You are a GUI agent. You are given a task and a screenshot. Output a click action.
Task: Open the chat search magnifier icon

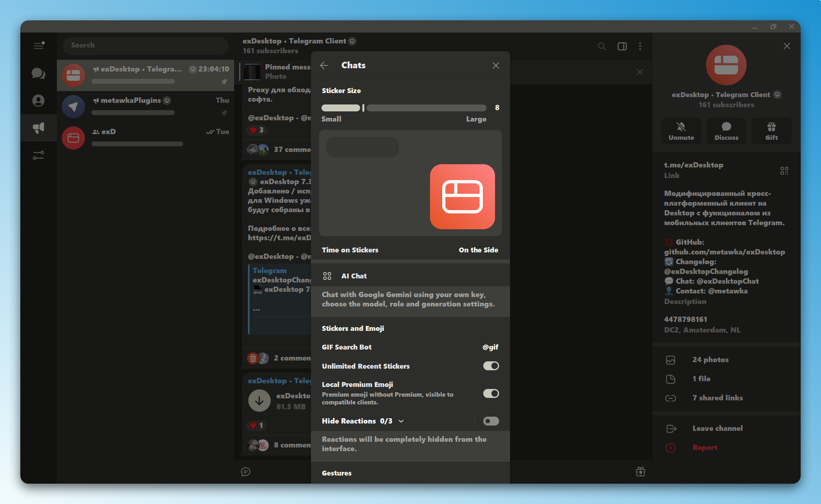click(602, 46)
